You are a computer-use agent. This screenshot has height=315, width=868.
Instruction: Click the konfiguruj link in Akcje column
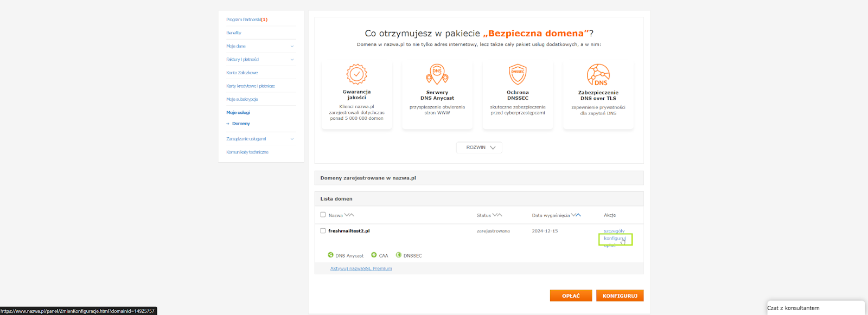click(x=615, y=239)
